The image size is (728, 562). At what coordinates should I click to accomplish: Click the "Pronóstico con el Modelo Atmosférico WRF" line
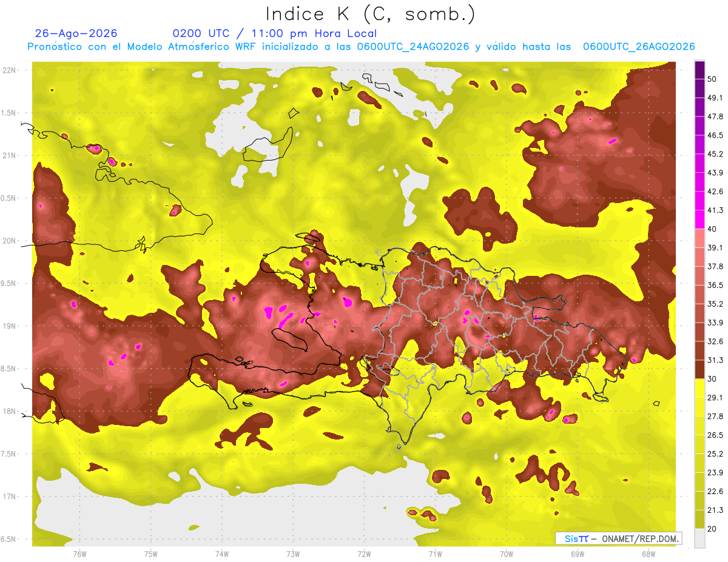[361, 47]
